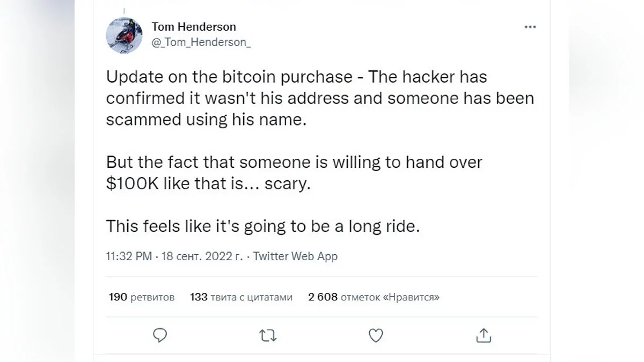Viewport: 644px width, 362px height.
Task: View the 190 ретвитов list
Action: click(142, 297)
